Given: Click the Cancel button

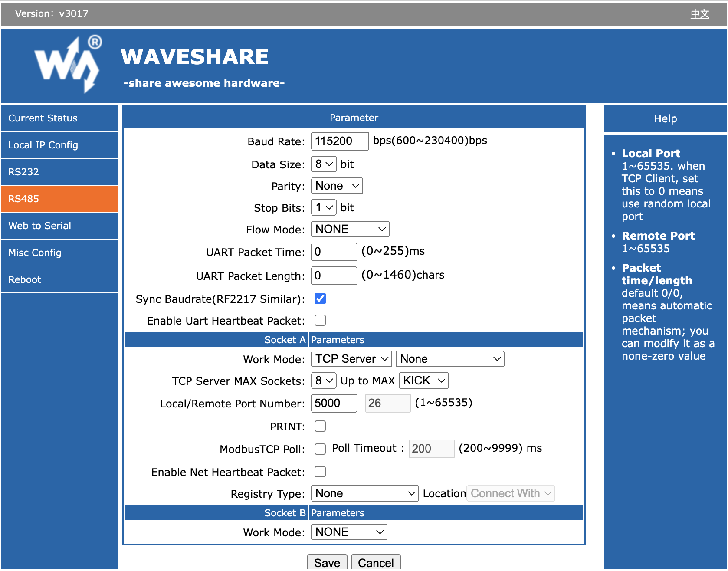Looking at the screenshot, I should tap(376, 562).
